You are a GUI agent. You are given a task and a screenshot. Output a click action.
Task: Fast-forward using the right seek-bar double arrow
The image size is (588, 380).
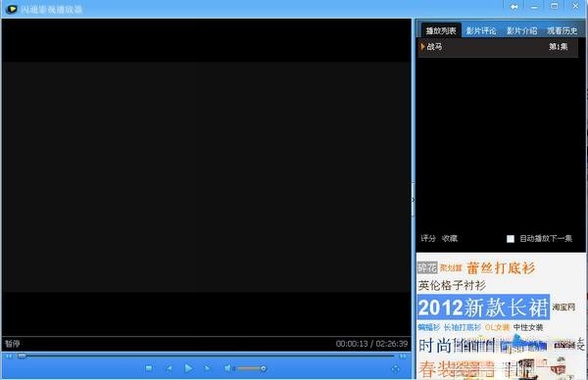point(403,356)
